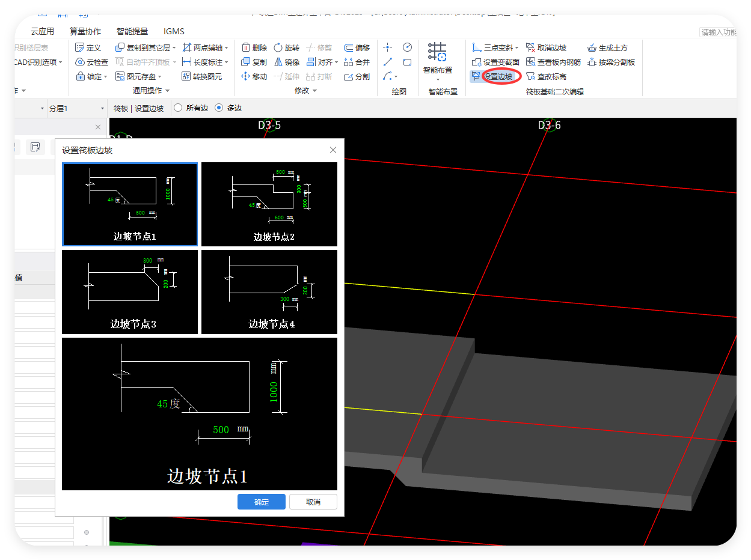Select the 移动 move tool
This screenshot has height=560, width=751.
click(x=254, y=76)
